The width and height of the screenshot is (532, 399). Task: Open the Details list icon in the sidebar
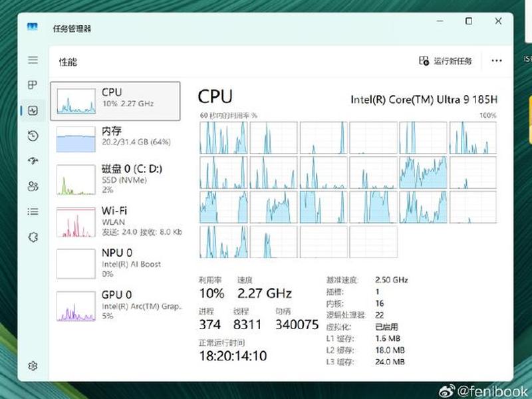pos(33,211)
